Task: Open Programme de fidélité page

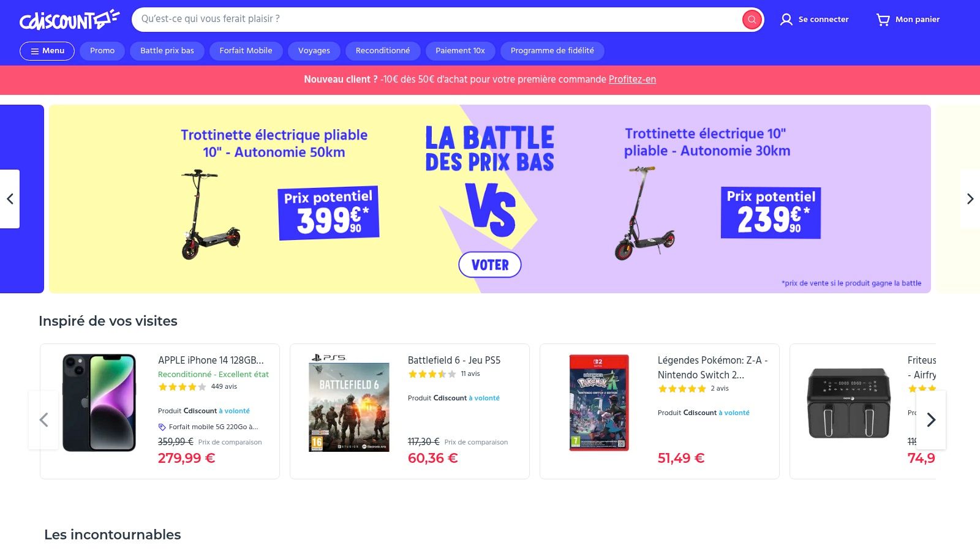Action: coord(552,51)
